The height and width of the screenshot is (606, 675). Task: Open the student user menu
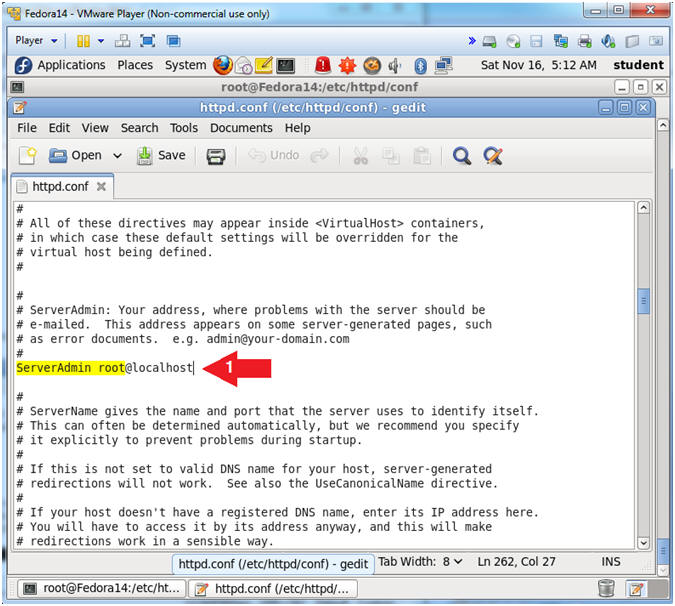pos(638,65)
